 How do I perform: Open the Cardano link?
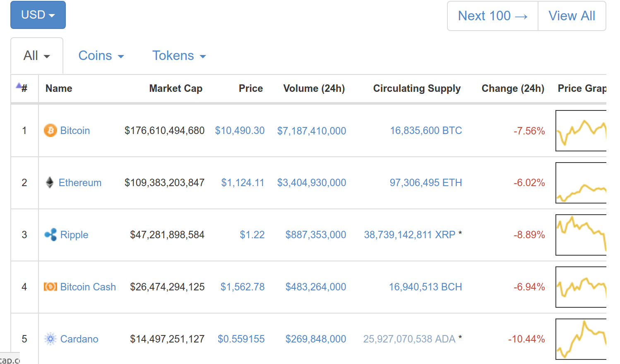(x=79, y=339)
